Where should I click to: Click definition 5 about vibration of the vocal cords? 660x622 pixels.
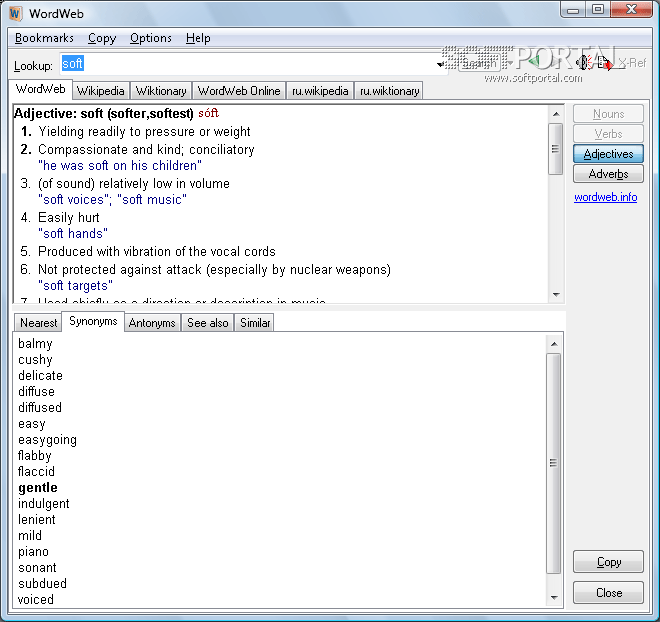click(157, 251)
